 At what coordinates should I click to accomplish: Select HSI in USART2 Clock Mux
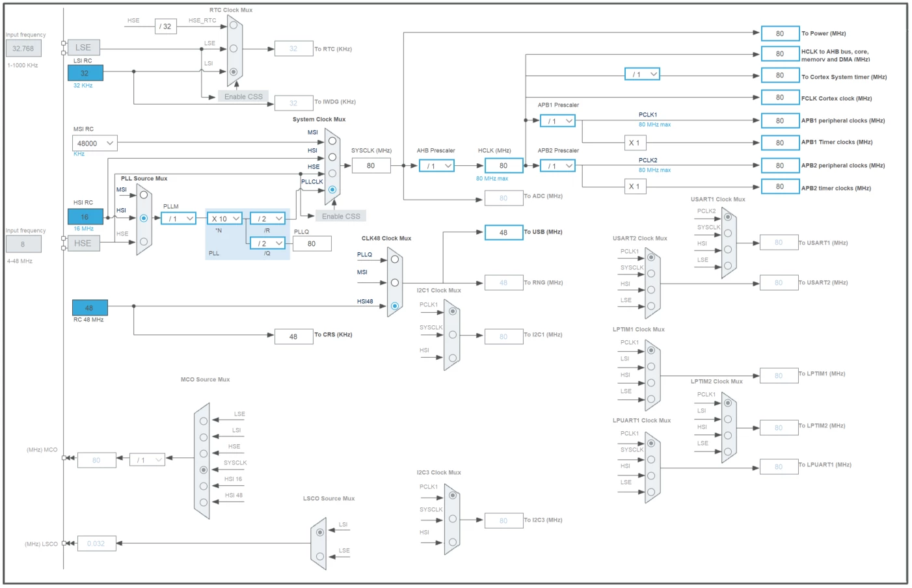coord(651,289)
